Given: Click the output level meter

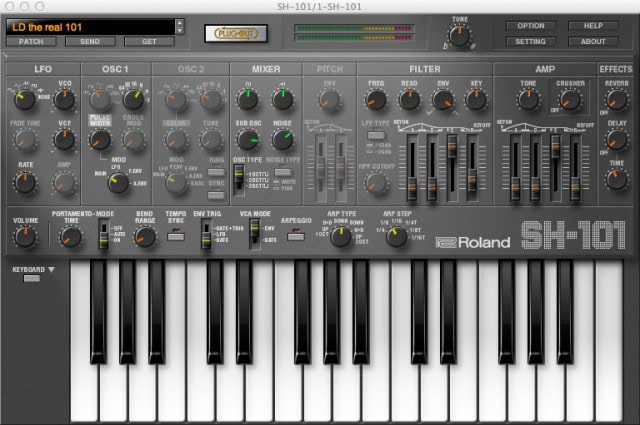Looking at the screenshot, I should (354, 33).
